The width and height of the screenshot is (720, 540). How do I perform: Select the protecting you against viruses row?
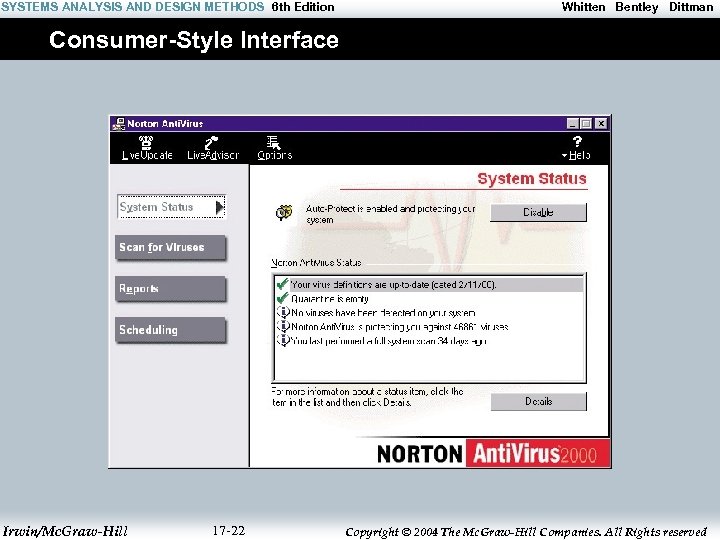[x=429, y=327]
